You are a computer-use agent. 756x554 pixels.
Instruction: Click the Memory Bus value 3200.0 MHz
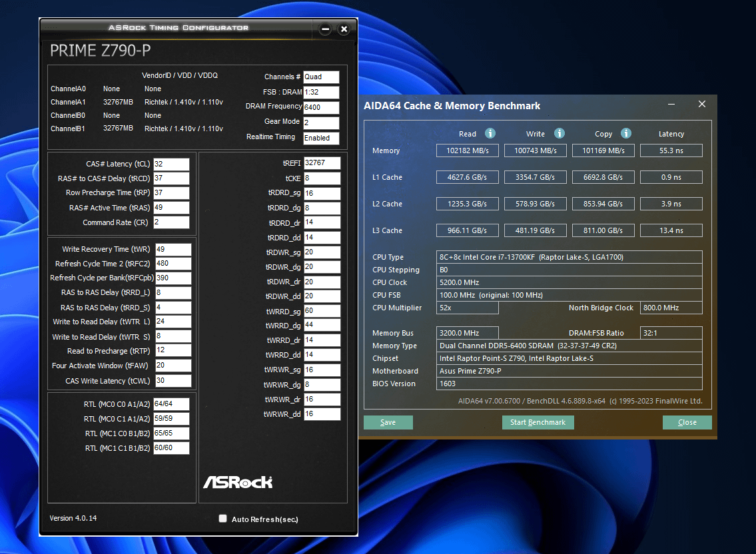468,333
